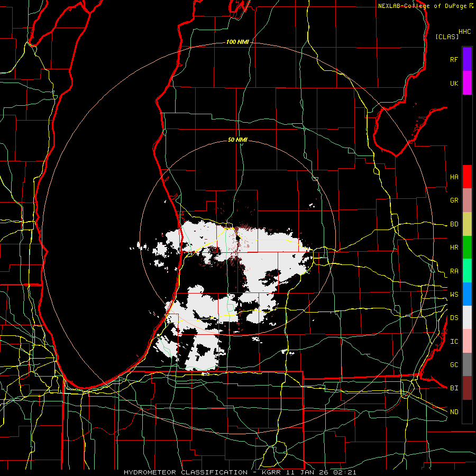Pick the HR green legend swatch
476x476 pixels.
pos(467,248)
